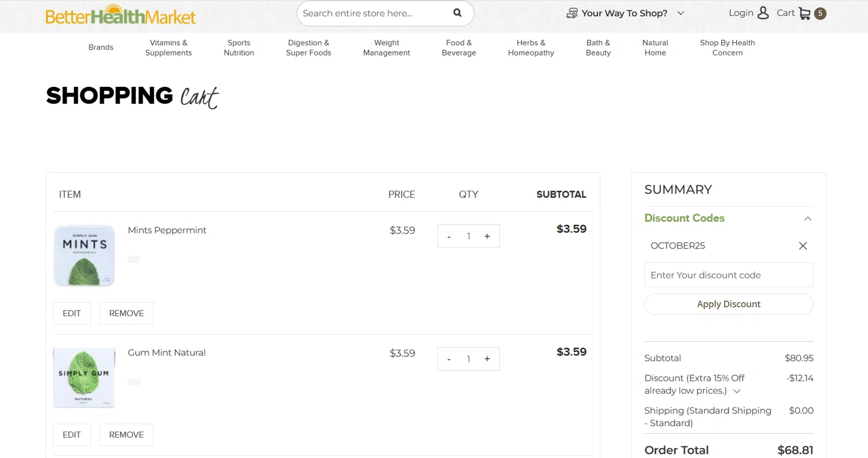The height and width of the screenshot is (458, 868).
Task: Increase Mints Peppermint quantity
Action: click(x=487, y=236)
